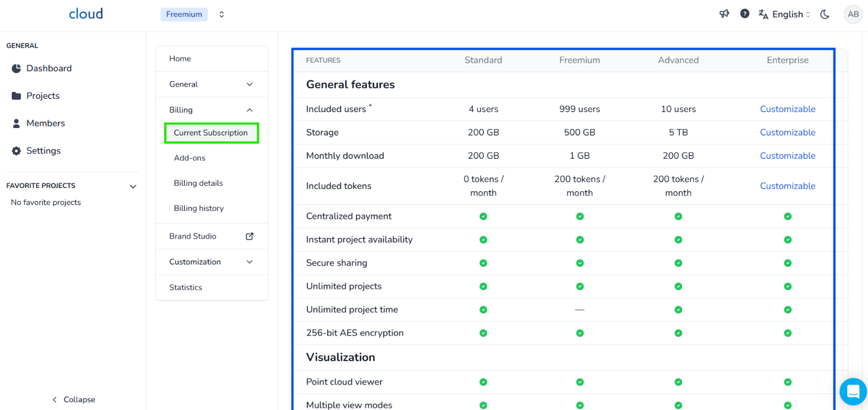The height and width of the screenshot is (410, 868).
Task: Click the Settings gear icon
Action: click(16, 151)
